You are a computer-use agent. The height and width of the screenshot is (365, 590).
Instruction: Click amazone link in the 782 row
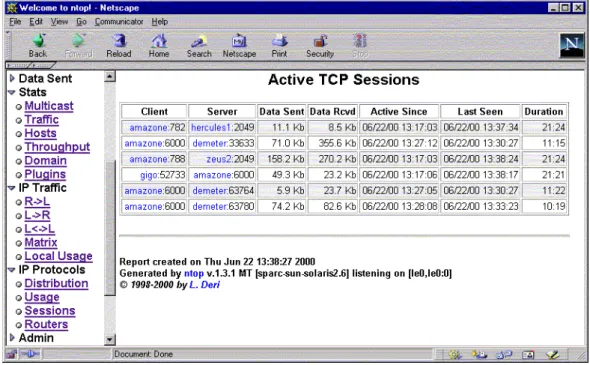click(148, 128)
